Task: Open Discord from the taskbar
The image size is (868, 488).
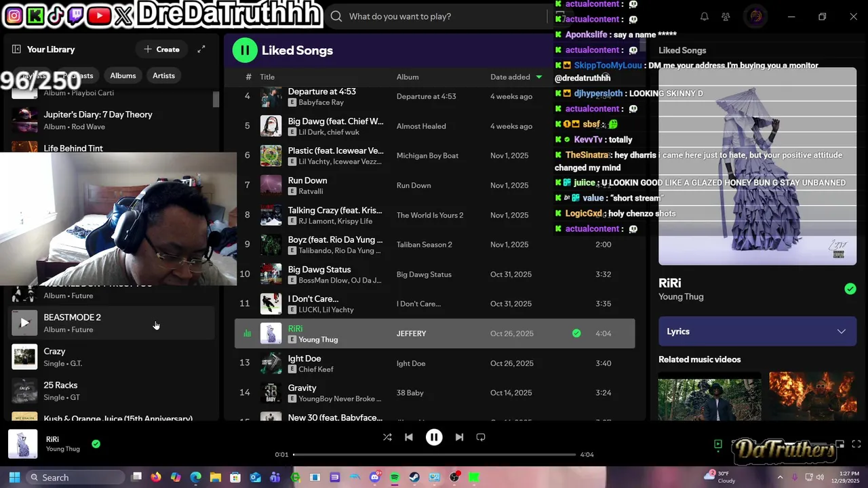Action: (375, 477)
